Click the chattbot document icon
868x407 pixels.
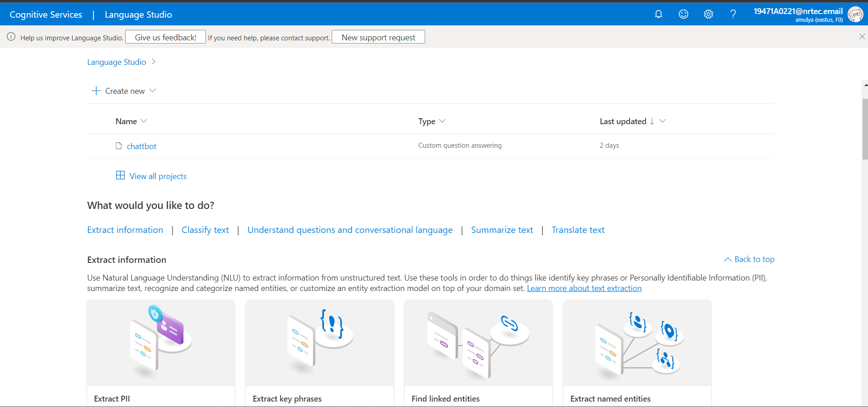point(119,146)
